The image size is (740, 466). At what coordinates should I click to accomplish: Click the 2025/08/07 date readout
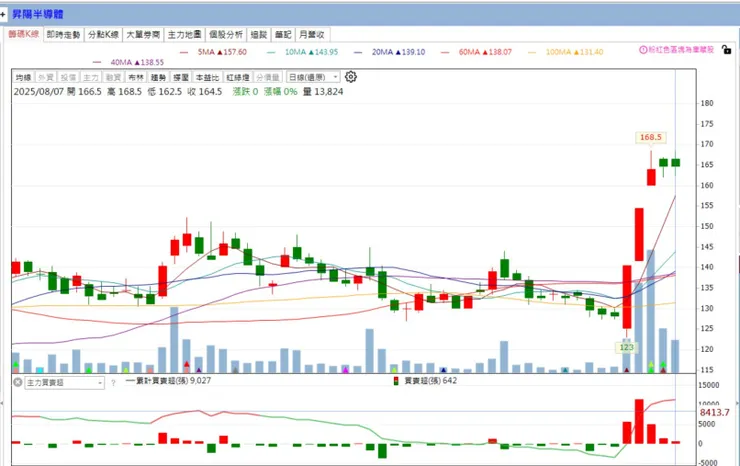(x=39, y=92)
